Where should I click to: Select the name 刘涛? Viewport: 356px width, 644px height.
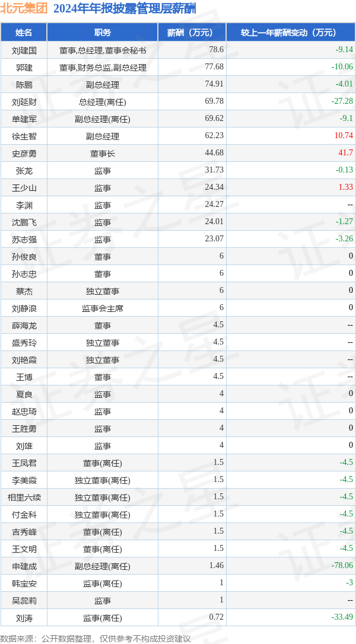click(24, 619)
